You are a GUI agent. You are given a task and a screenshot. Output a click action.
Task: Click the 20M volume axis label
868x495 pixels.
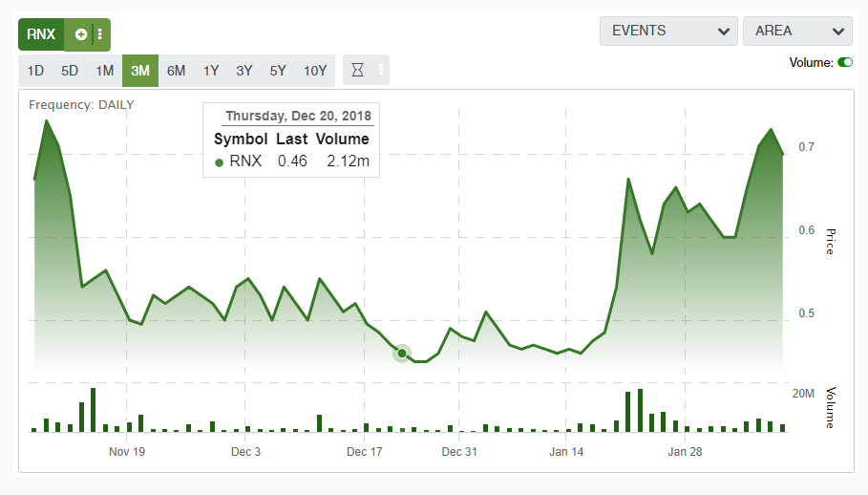point(803,394)
